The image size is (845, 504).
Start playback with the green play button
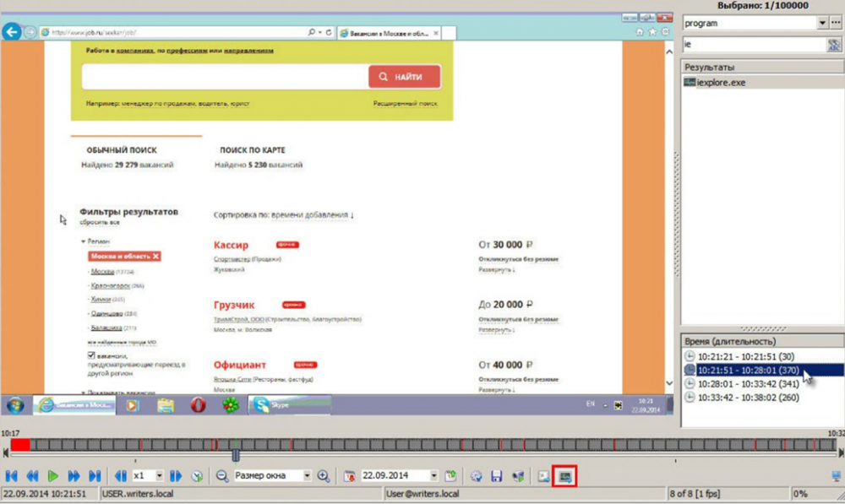[x=52, y=476]
